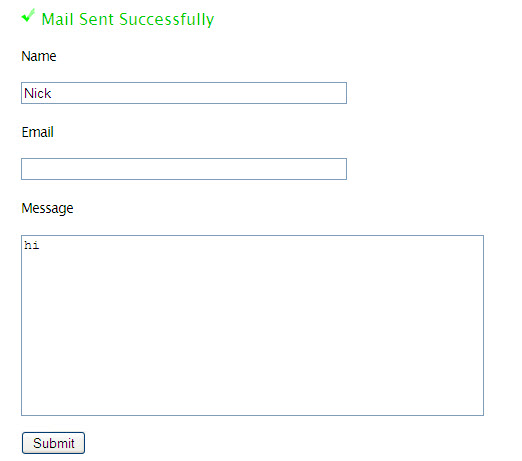The height and width of the screenshot is (461, 522).
Task: Send the form using Submit
Action: 53,443
